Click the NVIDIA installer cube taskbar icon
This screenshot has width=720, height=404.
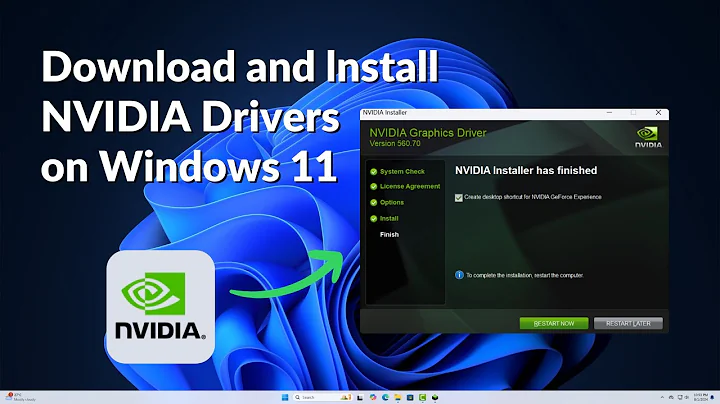pos(435,398)
